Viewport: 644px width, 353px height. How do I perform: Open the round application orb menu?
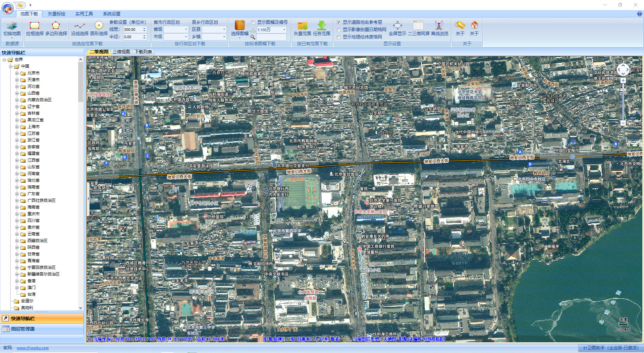[x=7, y=8]
